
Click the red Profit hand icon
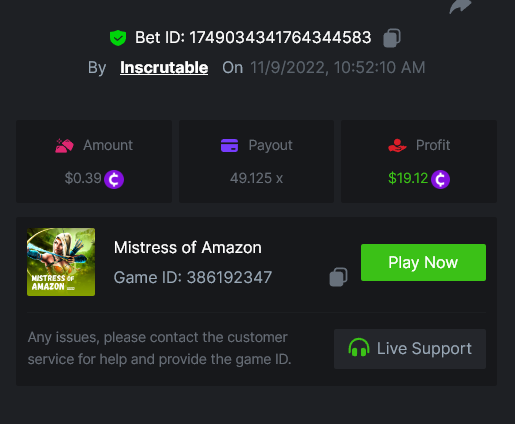[x=397, y=146]
